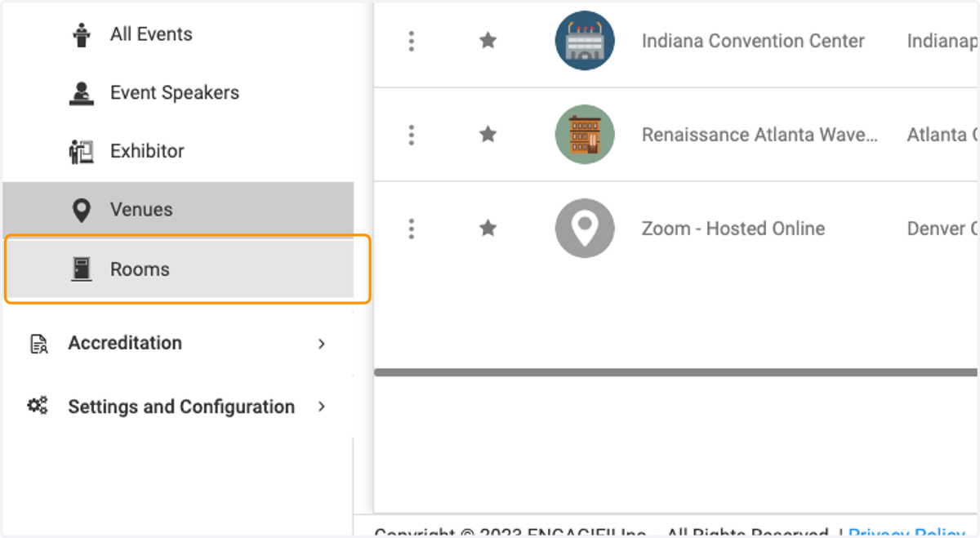Screen dimensions: 980x538
Task: Select the Venues menu item
Action: [x=178, y=210]
